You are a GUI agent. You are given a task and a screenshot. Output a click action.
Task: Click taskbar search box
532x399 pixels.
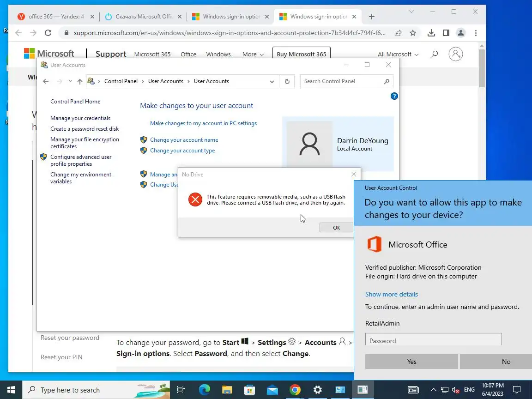pyautogui.click(x=96, y=390)
